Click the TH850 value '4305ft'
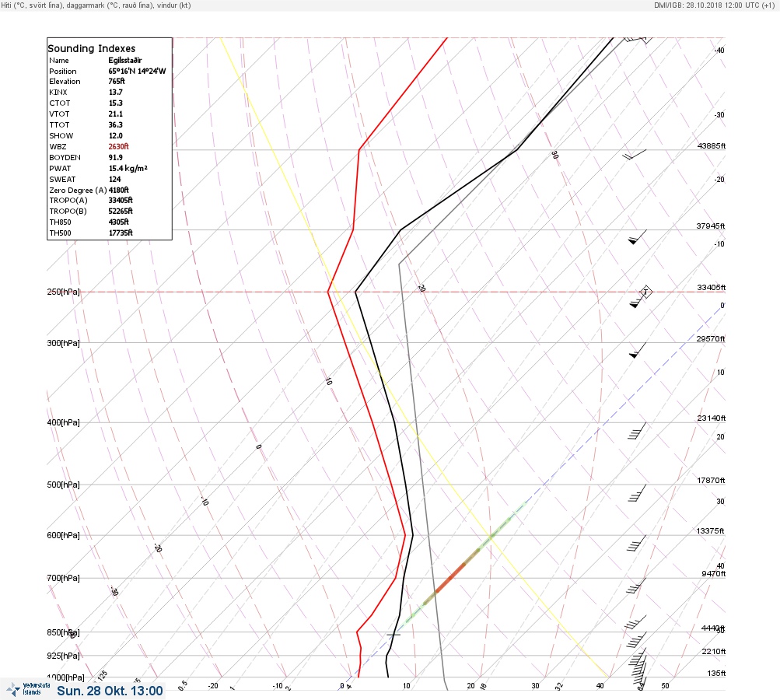Image resolution: width=780 pixels, height=700 pixels. [118, 222]
